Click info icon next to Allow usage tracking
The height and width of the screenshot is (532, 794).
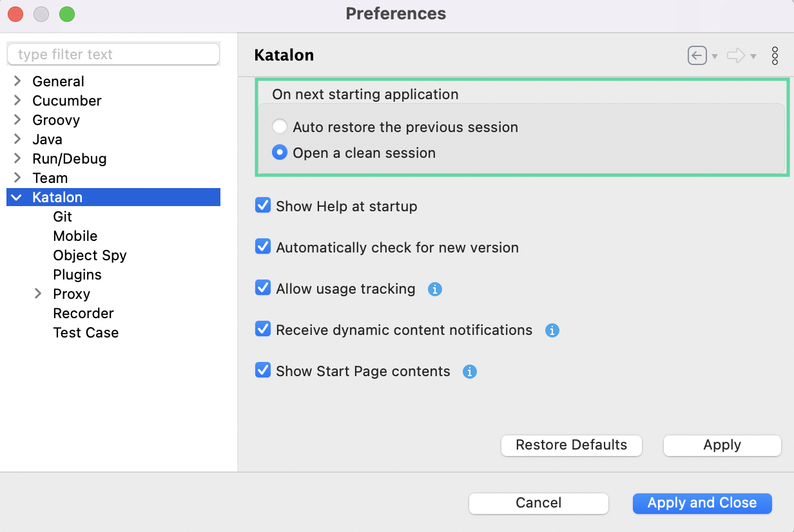point(435,289)
